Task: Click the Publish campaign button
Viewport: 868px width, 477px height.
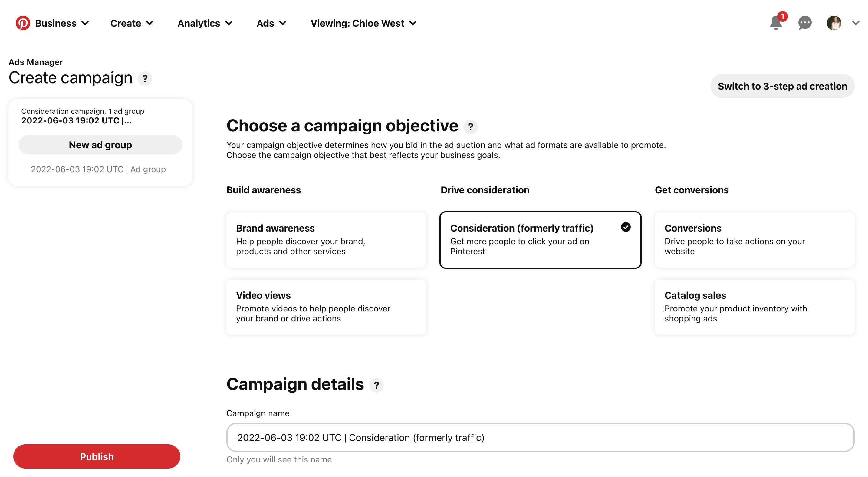Action: [96, 456]
